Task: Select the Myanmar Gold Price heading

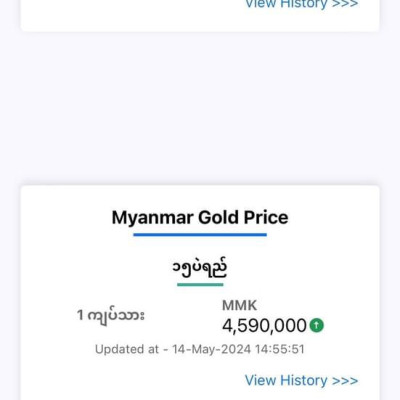Action: (200, 218)
